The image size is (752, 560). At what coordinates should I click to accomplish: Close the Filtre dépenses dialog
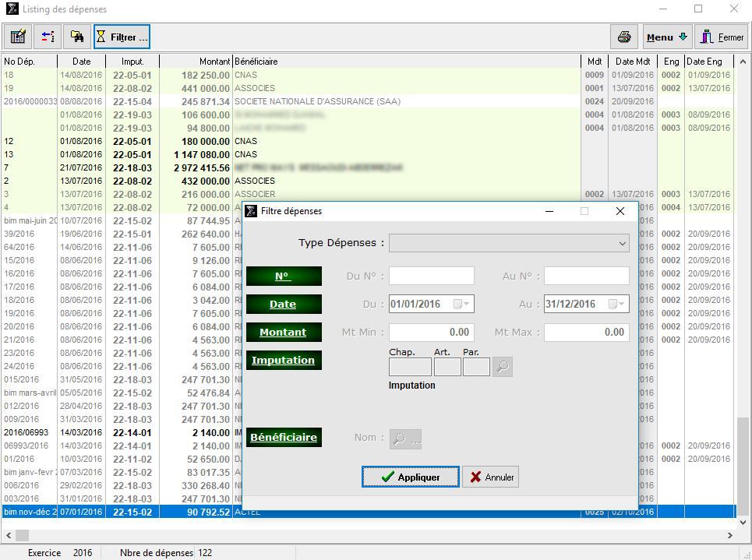[620, 211]
